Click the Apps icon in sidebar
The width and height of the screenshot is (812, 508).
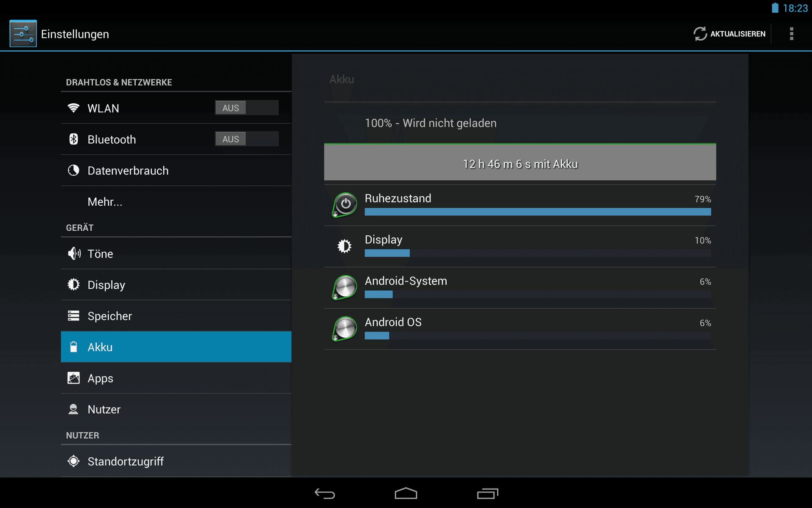coord(74,378)
